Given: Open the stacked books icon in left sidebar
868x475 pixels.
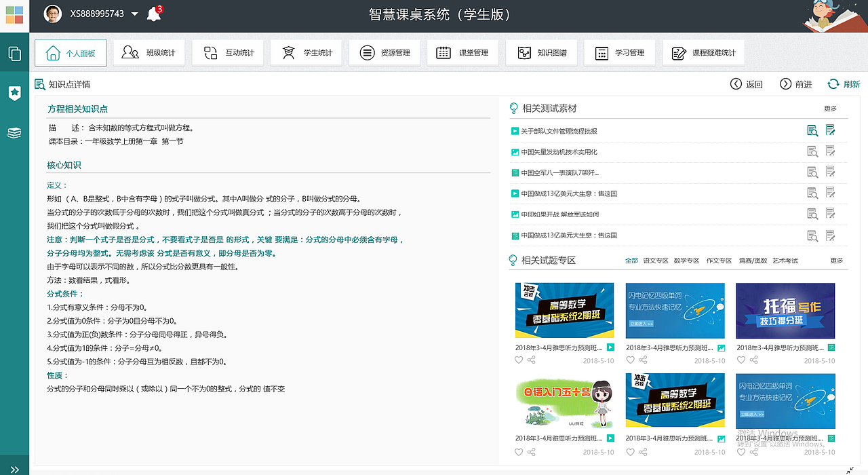Looking at the screenshot, I should [x=14, y=133].
